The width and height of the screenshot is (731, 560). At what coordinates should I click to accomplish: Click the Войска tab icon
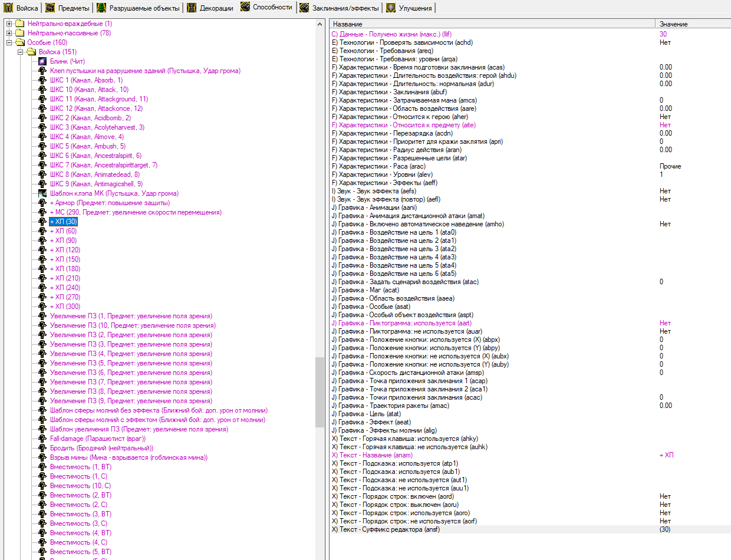(x=8, y=8)
